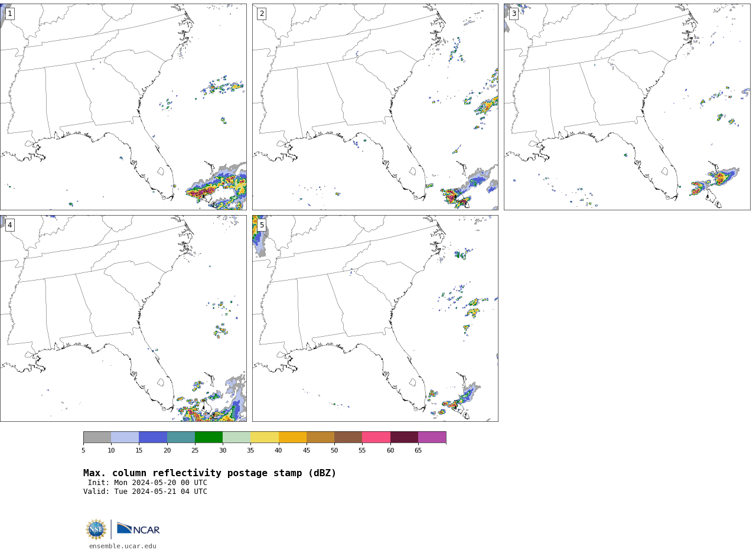Image resolution: width=756 pixels, height=553 pixels.
Task: Click the light blue 10-15 dBZ swatch
Action: click(125, 437)
